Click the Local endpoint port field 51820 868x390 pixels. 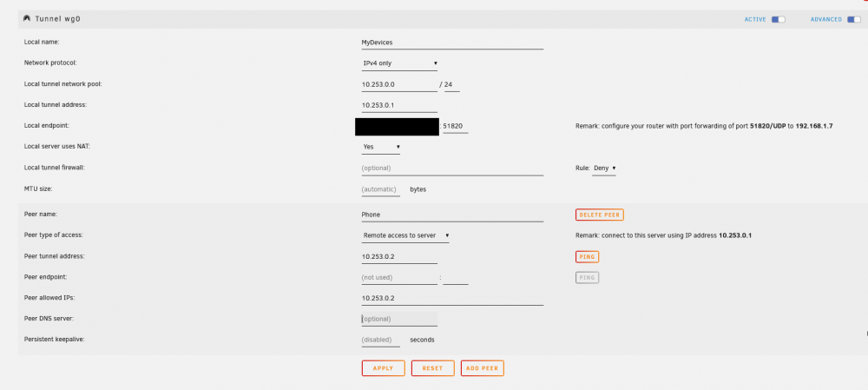click(456, 126)
